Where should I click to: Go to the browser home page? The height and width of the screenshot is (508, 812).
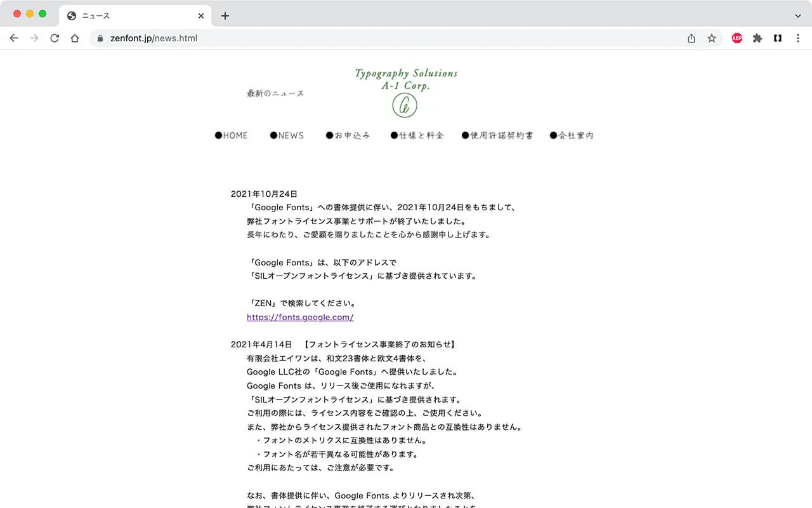[75, 38]
